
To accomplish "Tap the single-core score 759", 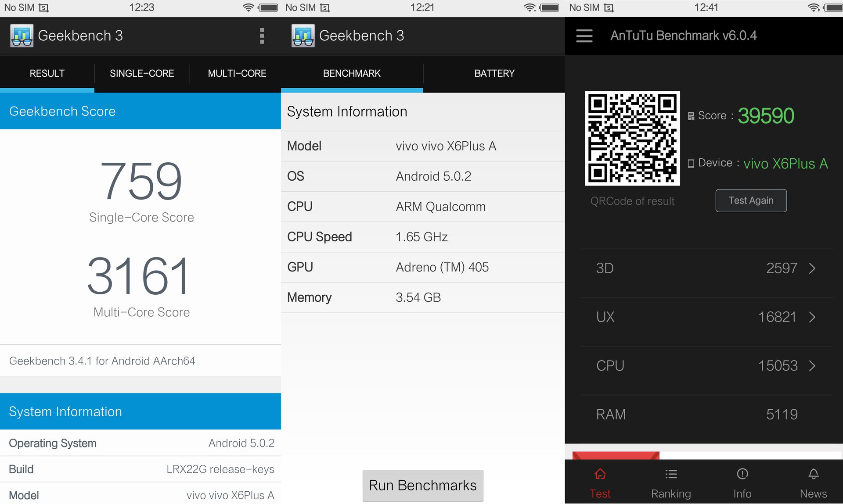I will click(141, 181).
